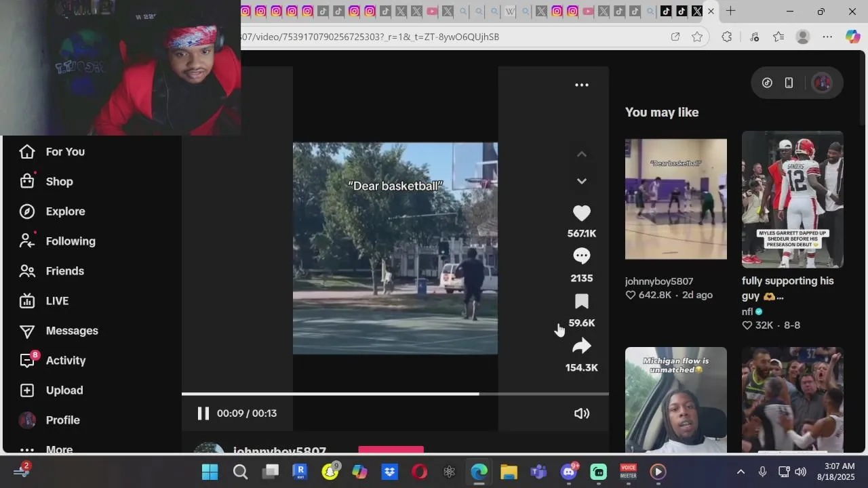Go to the previous video with the up chevron
This screenshot has height=488, width=868.
click(x=582, y=154)
